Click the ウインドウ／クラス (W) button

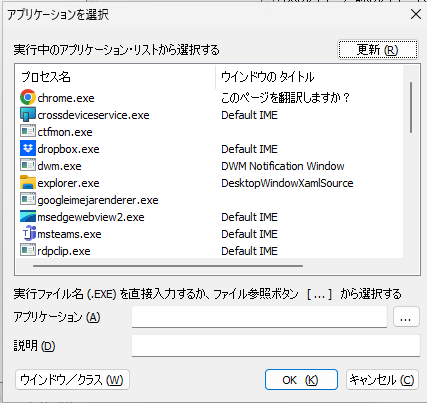tap(72, 380)
